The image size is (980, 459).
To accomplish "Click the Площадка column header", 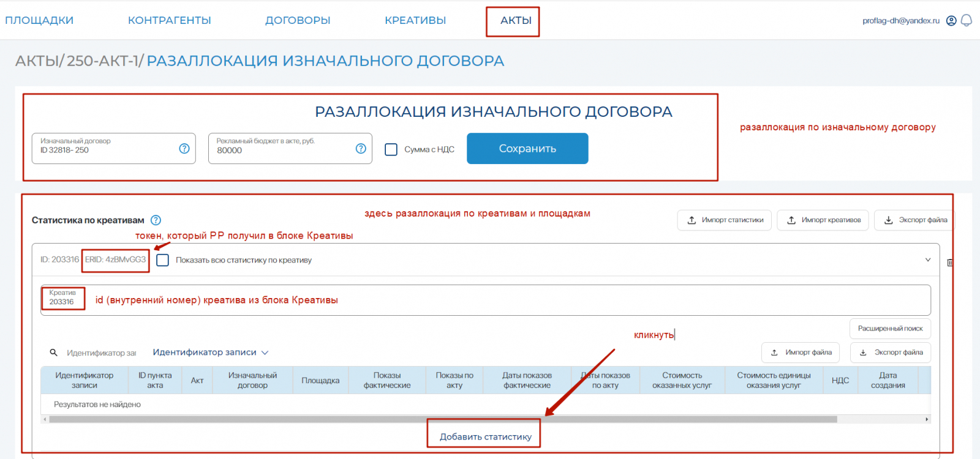I will click(320, 380).
